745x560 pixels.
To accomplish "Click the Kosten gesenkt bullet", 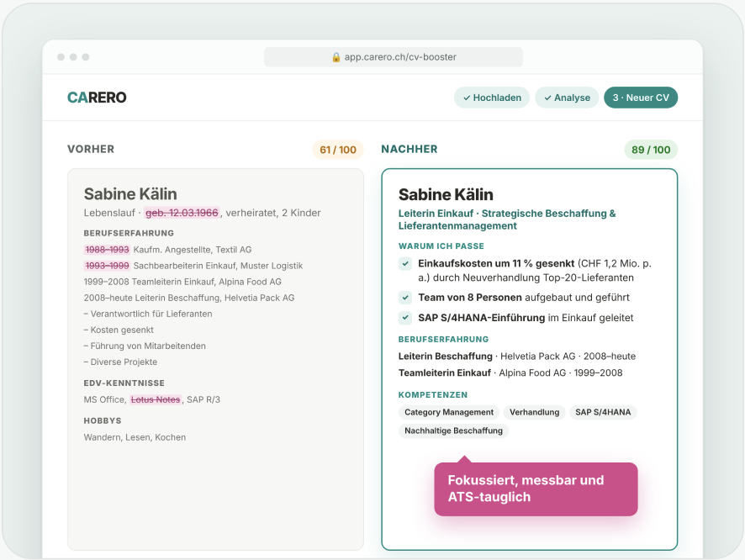I will click(119, 330).
